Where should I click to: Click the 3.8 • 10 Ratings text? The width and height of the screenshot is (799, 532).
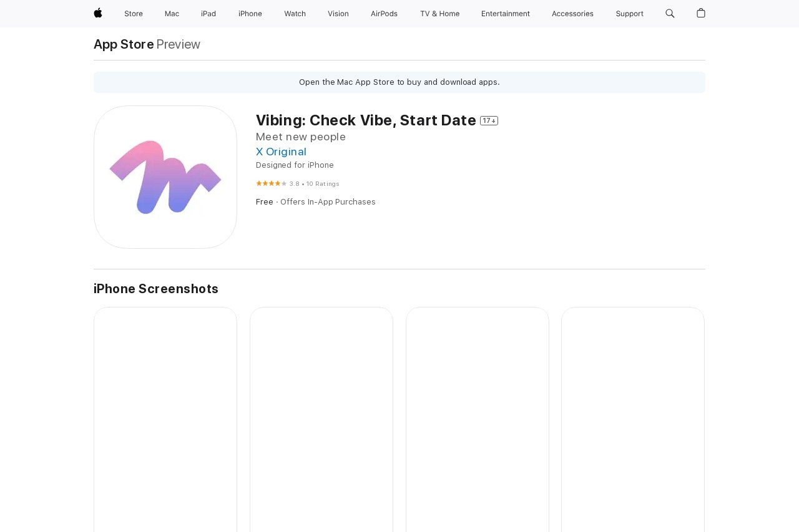(x=315, y=184)
